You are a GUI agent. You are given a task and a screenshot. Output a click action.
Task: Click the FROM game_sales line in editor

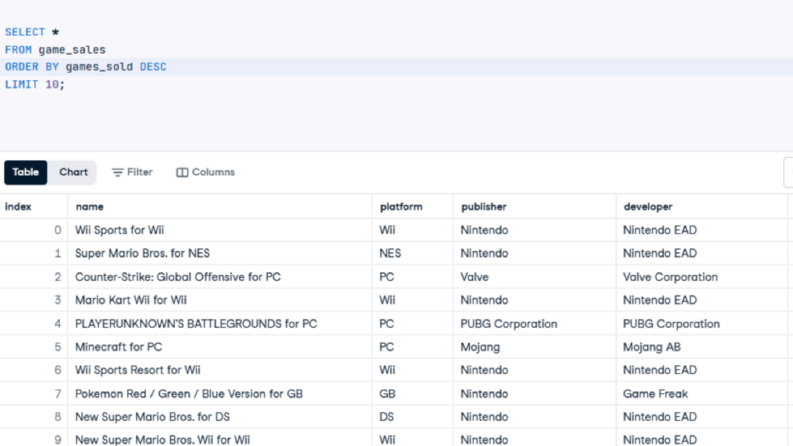[55, 50]
